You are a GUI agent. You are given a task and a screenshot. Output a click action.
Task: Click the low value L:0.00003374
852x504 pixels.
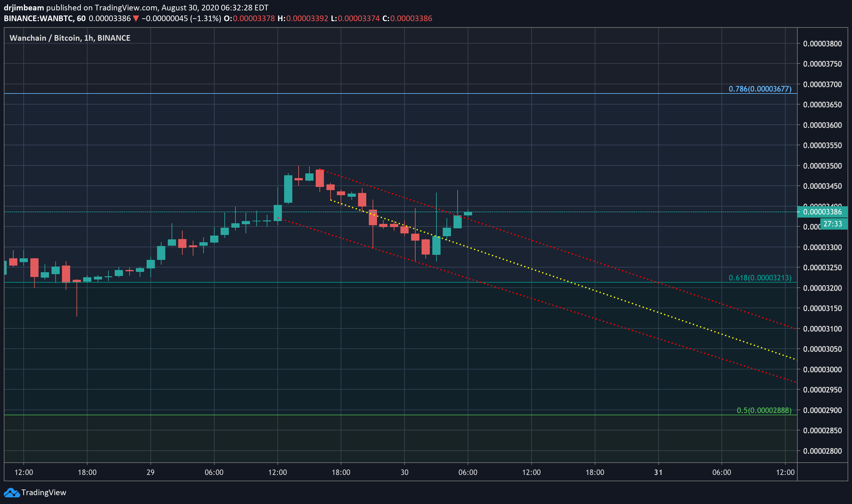tap(355, 18)
